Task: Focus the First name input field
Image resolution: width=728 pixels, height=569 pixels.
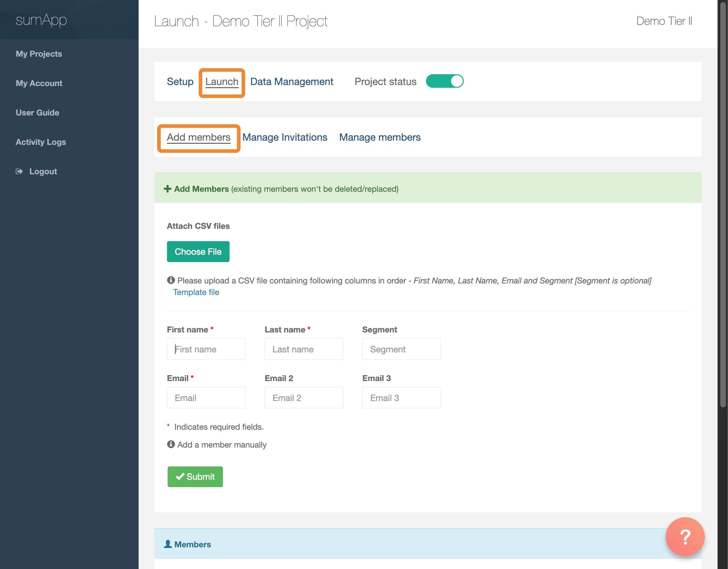Action: pos(206,349)
